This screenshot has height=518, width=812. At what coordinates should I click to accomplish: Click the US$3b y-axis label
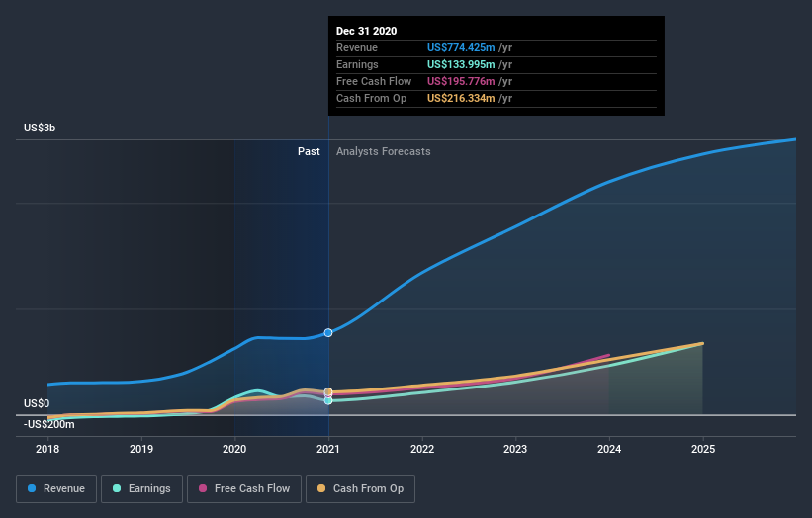40,128
